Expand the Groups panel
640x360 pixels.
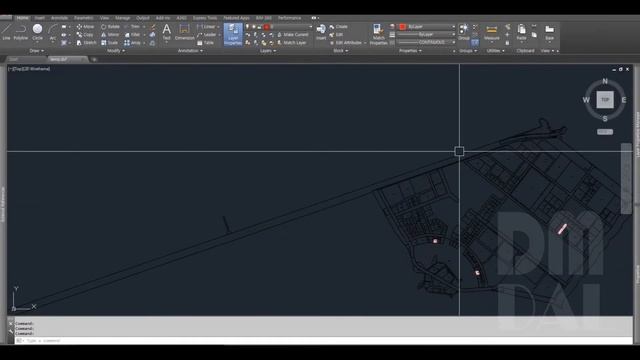(x=468, y=51)
